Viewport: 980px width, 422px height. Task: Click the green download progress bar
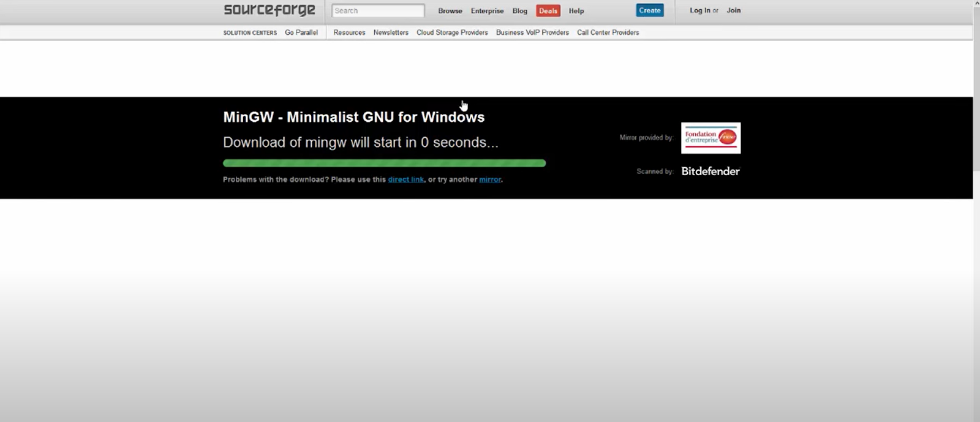(x=384, y=163)
